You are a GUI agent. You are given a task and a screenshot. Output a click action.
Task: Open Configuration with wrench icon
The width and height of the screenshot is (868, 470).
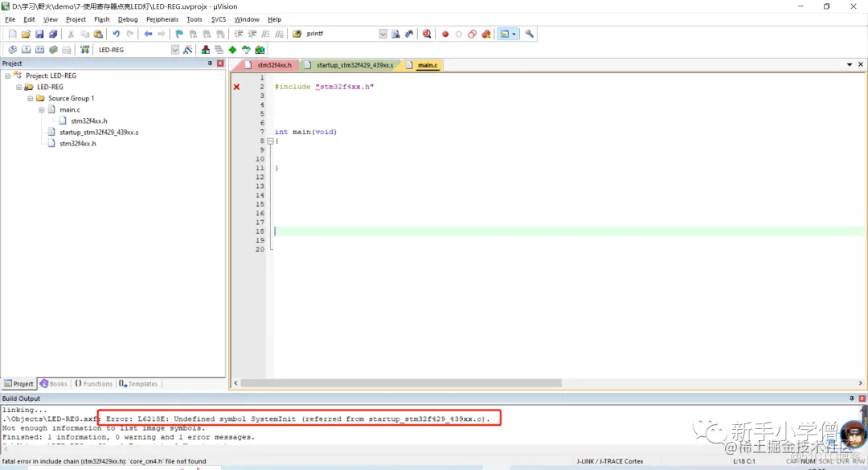point(529,34)
